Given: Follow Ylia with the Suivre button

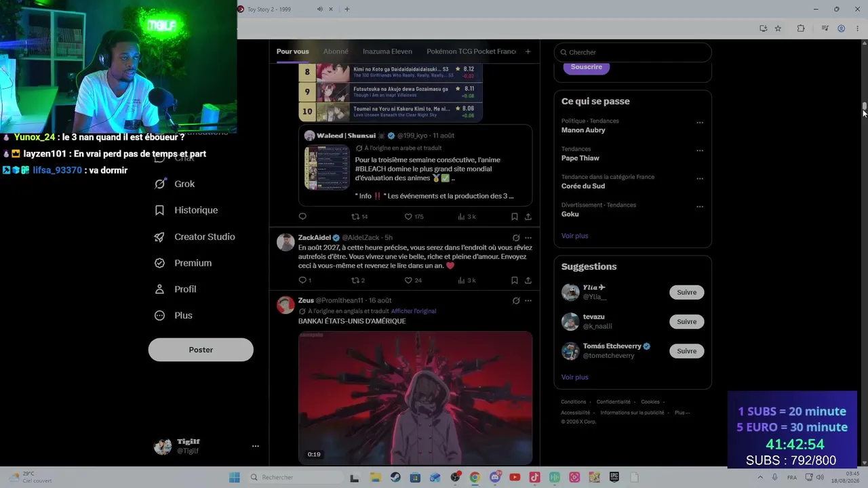Looking at the screenshot, I should [686, 292].
